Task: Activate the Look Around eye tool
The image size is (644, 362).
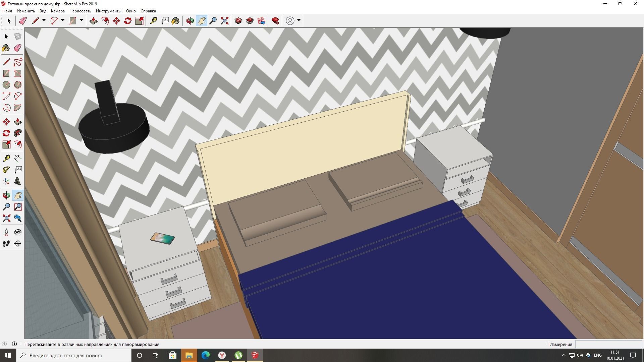Action: 18,232
